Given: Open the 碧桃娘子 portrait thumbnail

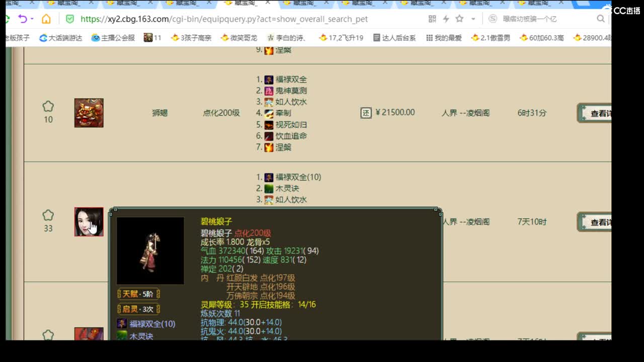Looking at the screenshot, I should (89, 222).
